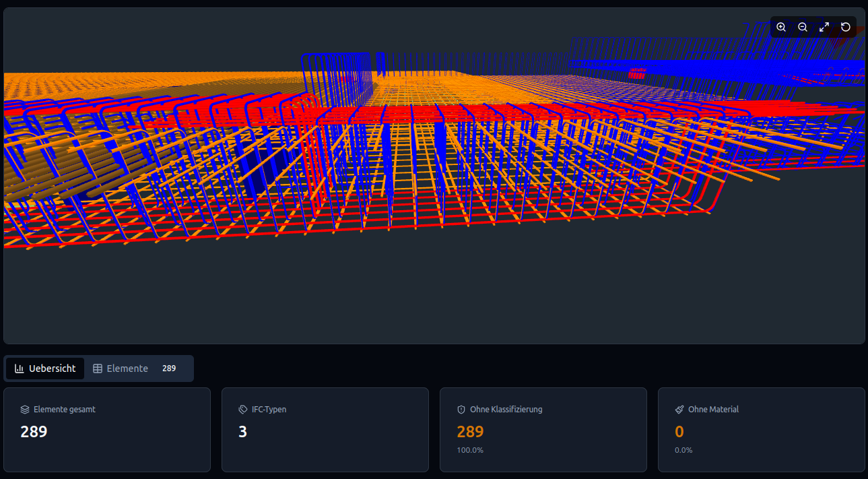The height and width of the screenshot is (479, 868).
Task: Reset the 3D viewer camera
Action: (846, 27)
